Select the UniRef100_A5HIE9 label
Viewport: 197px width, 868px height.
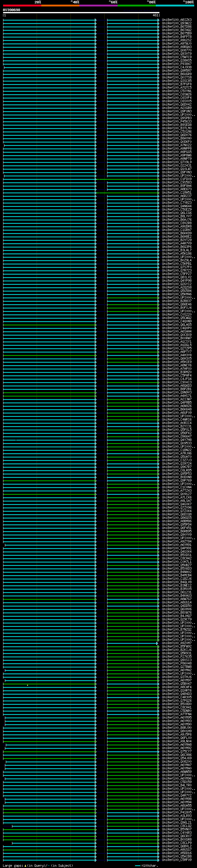point(177,362)
